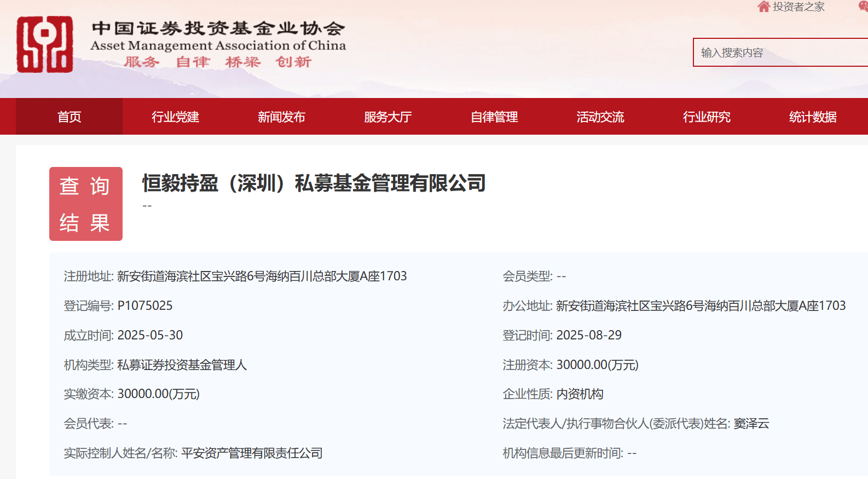868x479 pixels.
Task: Click the 服务 自律 桥梁 创新 slogan
Action: coord(218,62)
